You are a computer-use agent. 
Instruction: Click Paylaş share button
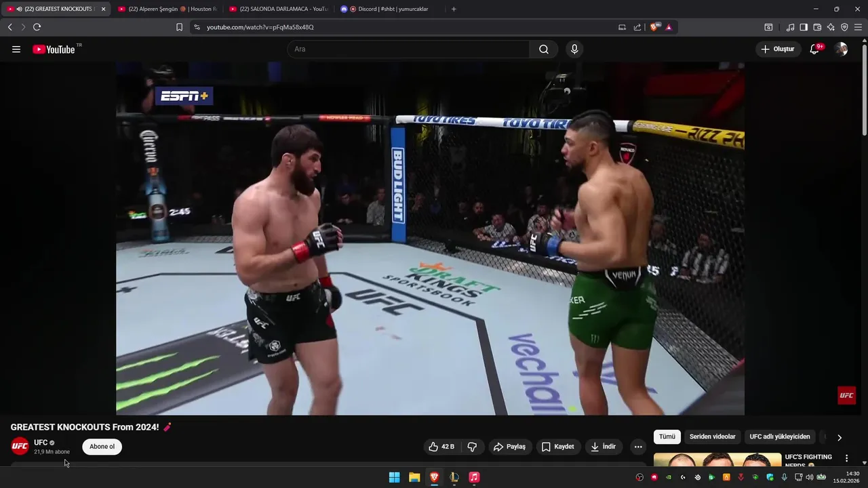coord(509,447)
